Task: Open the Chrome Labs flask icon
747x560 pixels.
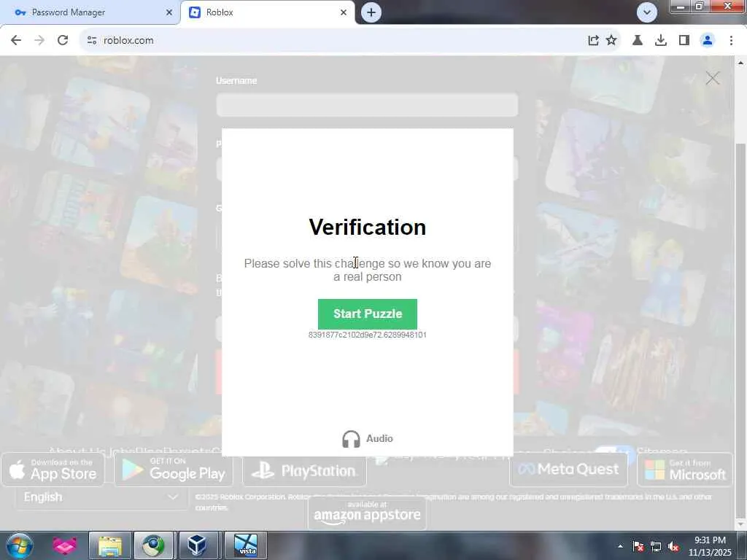Action: [x=638, y=41]
